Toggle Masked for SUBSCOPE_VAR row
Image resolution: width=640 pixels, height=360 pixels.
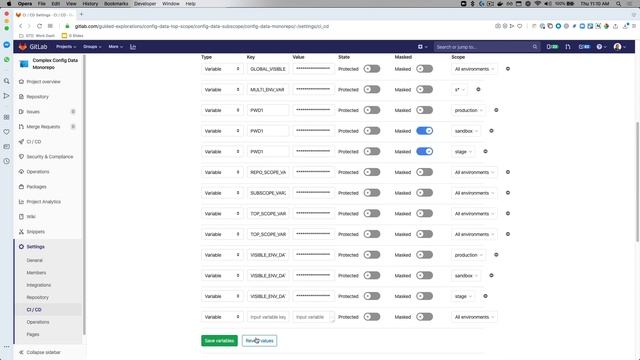pos(424,193)
